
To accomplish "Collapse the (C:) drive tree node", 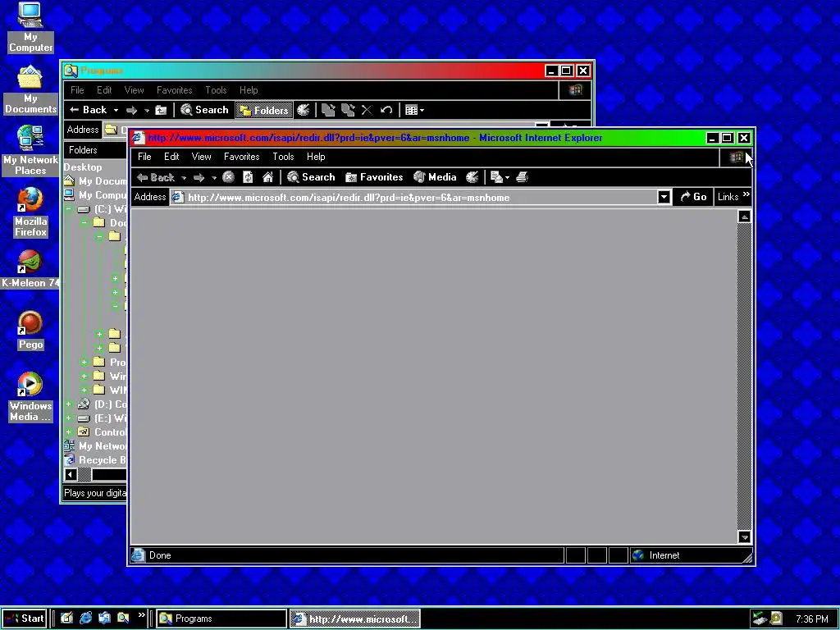I will point(69,209).
